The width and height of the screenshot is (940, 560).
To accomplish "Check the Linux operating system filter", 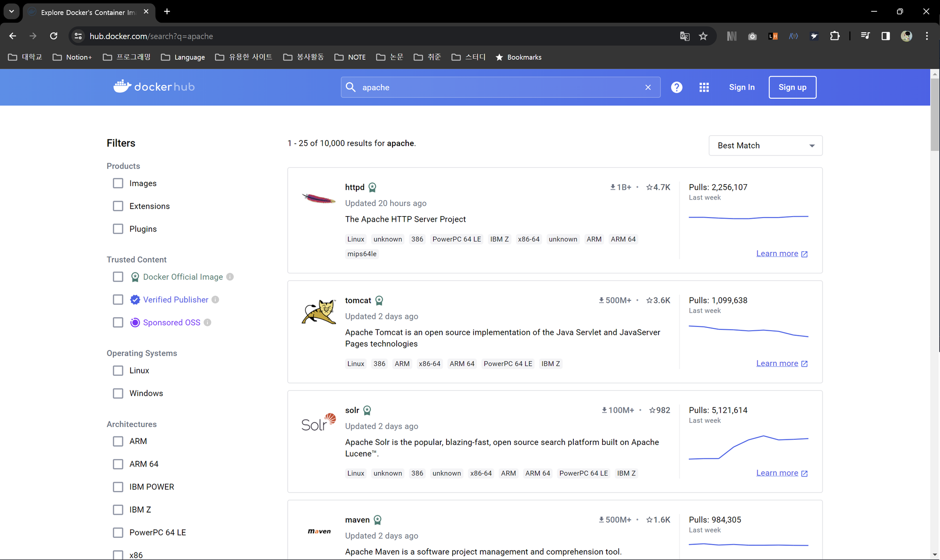I will pos(118,371).
